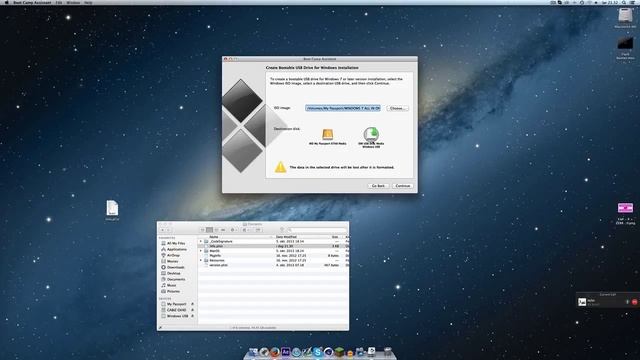Switch Finder to icon view
The width and height of the screenshot is (640, 360).
202,230
